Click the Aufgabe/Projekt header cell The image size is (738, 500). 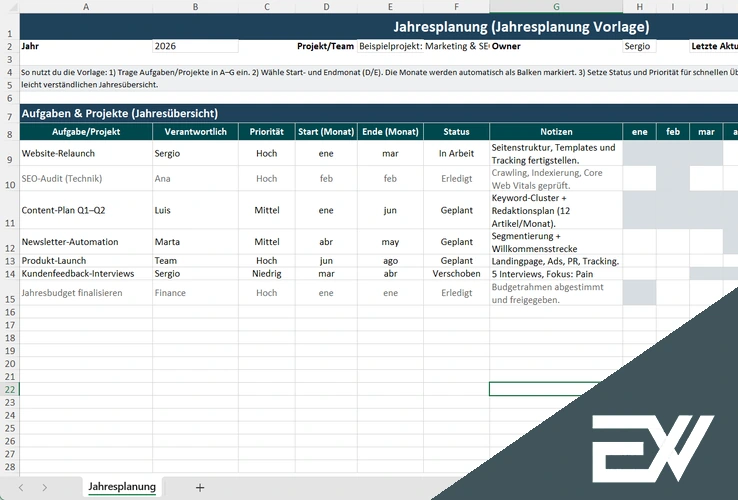pos(85,132)
